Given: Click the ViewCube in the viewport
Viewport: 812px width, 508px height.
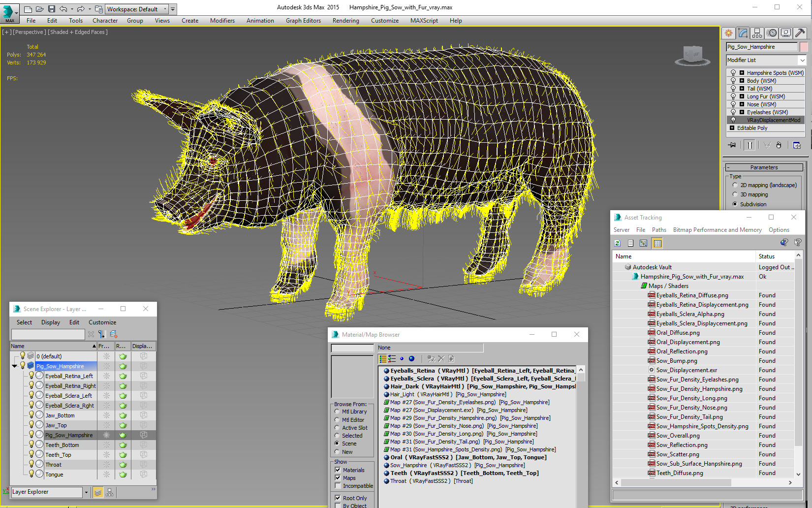Looking at the screenshot, I should [692, 55].
